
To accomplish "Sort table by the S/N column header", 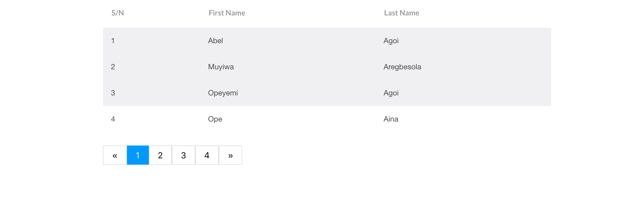I will pyautogui.click(x=117, y=13).
